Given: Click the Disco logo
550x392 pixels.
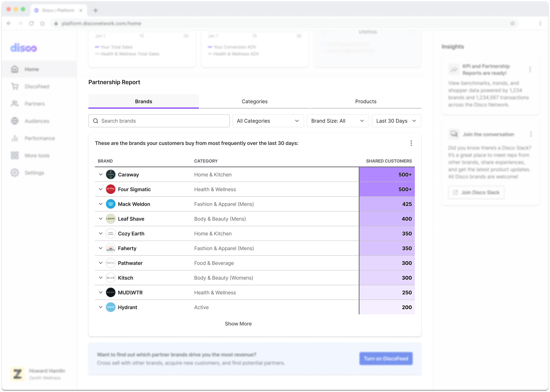Looking at the screenshot, I should click(x=23, y=48).
